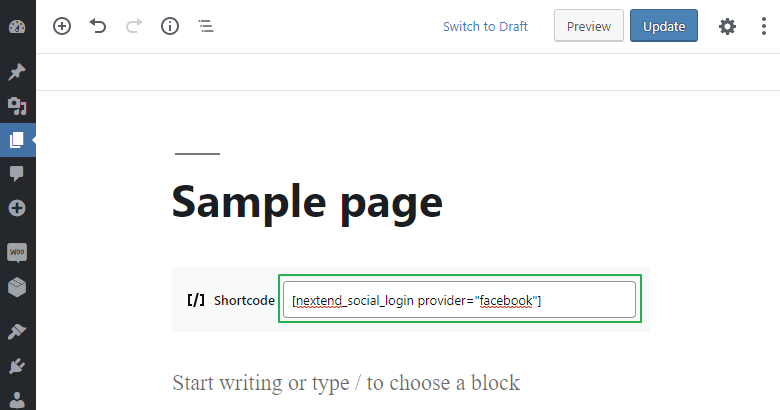Click the Add block plus icon
Viewport: 780px width, 410px height.
62,26
